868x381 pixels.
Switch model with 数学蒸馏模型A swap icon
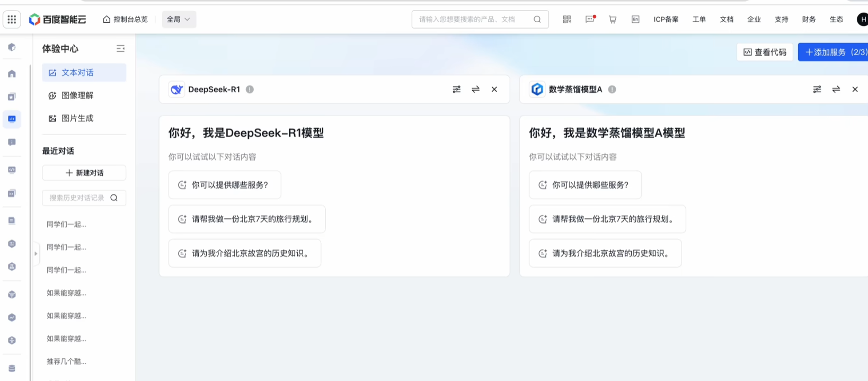pos(836,90)
